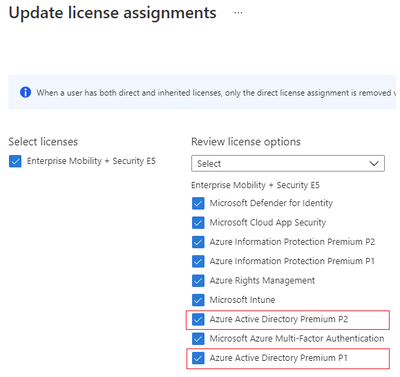Toggle Microsoft Cloud App Security checkbox
Screen dimensions: 400x377
pyautogui.click(x=198, y=222)
